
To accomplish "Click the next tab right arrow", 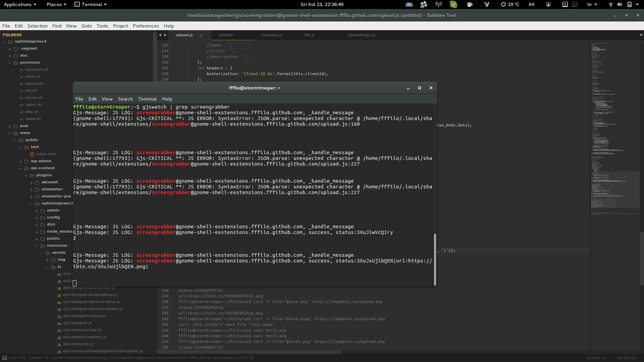I will [x=165, y=35].
